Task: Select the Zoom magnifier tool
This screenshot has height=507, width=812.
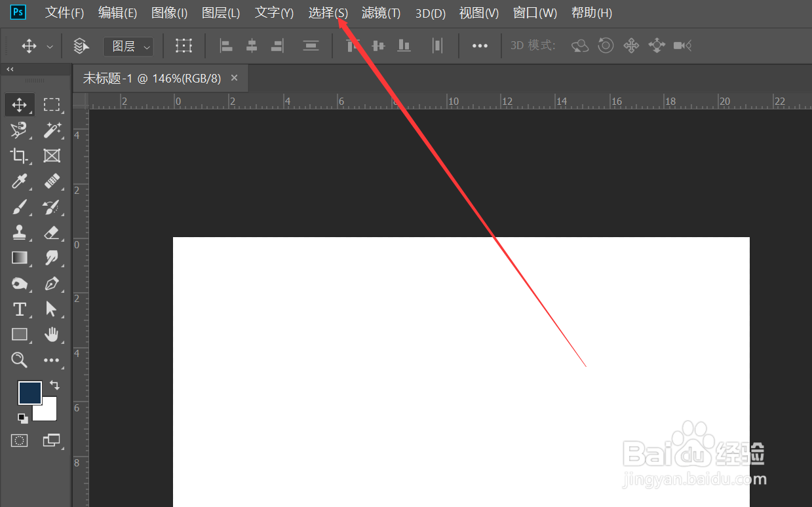Action: 20,360
